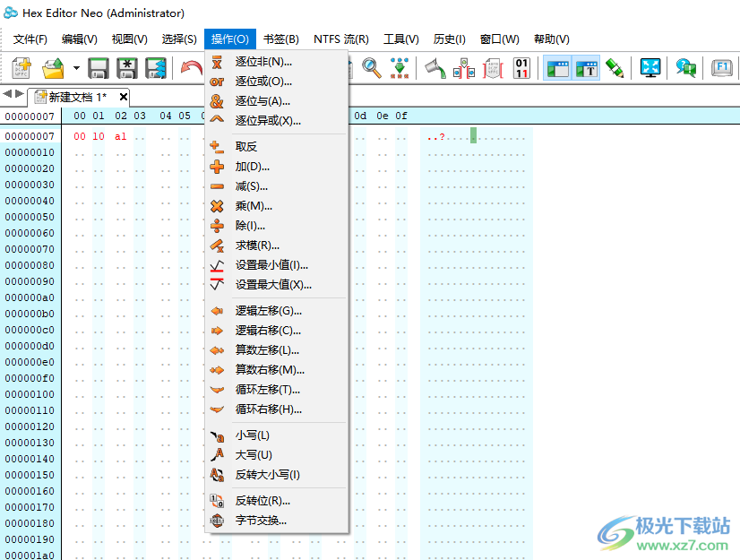The image size is (740, 560).
Task: Select 逐位或(O)... bitwise OR entry
Action: tap(277, 82)
